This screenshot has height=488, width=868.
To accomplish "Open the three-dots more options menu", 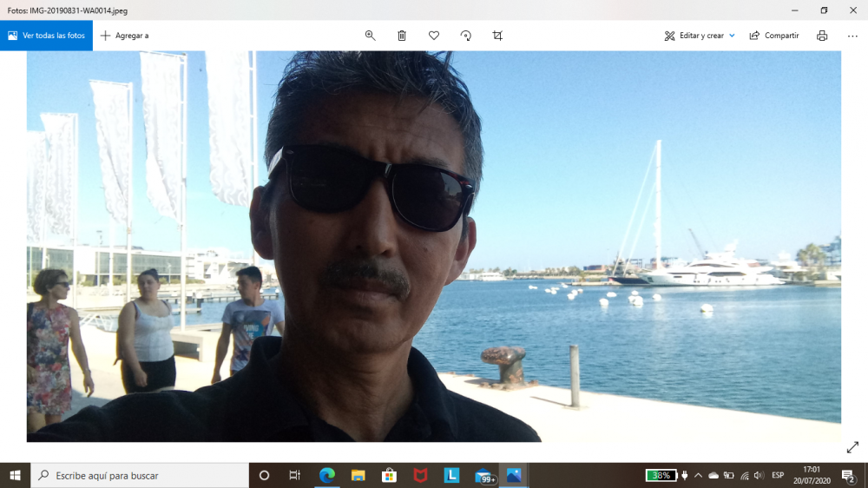I will tap(852, 36).
